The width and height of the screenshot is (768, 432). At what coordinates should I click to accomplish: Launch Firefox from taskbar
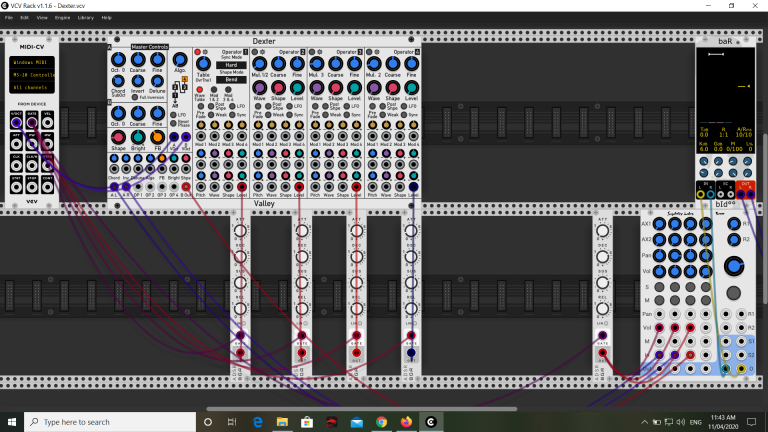(406, 422)
